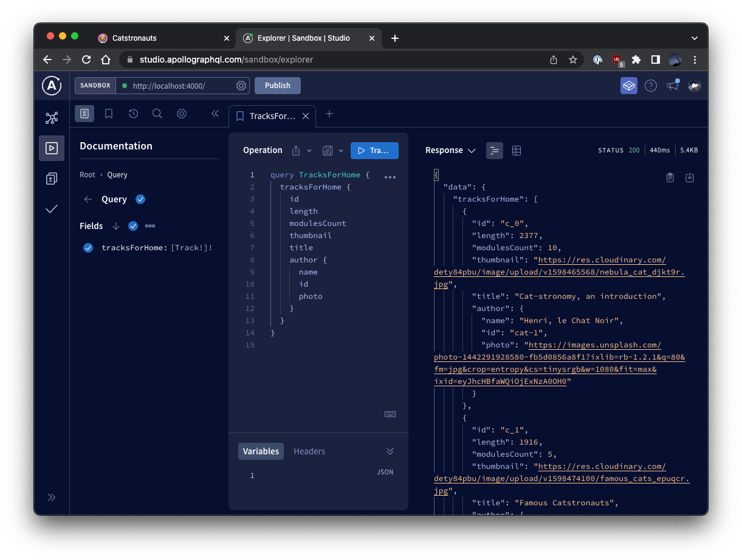Click Query in the breadcrumb
Viewport: 742px width, 560px height.
click(117, 175)
